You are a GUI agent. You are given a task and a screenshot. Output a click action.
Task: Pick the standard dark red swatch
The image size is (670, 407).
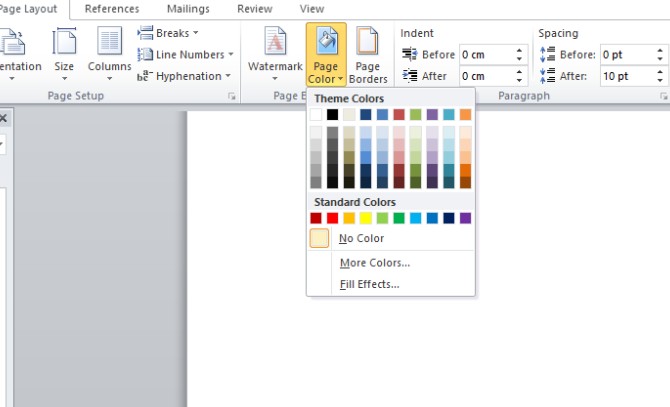pos(316,218)
